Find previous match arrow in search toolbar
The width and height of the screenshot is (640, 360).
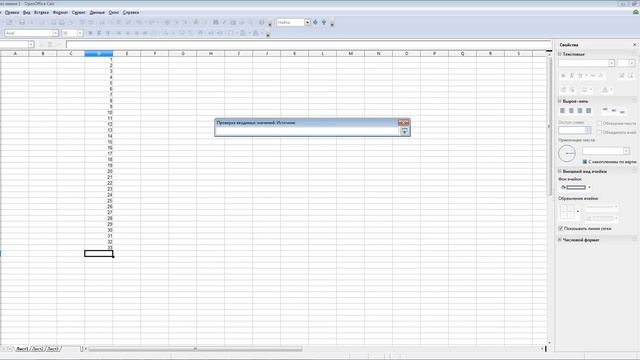click(324, 22)
